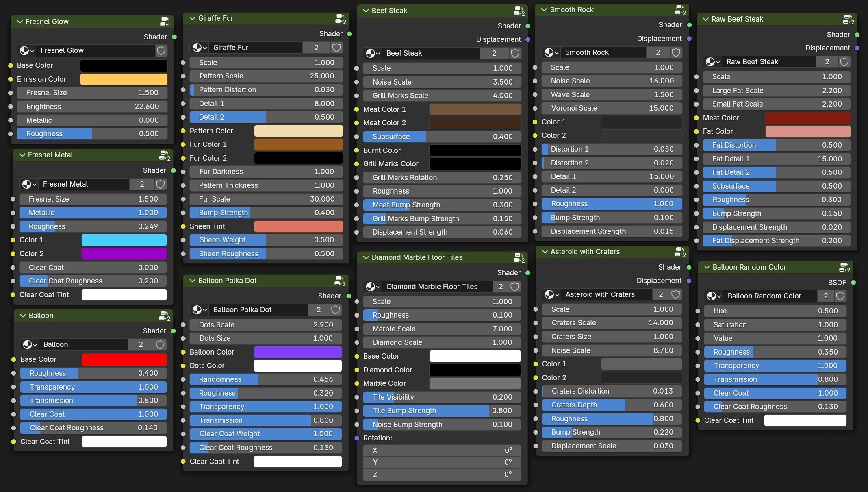Click the user count 2 on Smooth Rock
868x492 pixels.
coord(658,52)
